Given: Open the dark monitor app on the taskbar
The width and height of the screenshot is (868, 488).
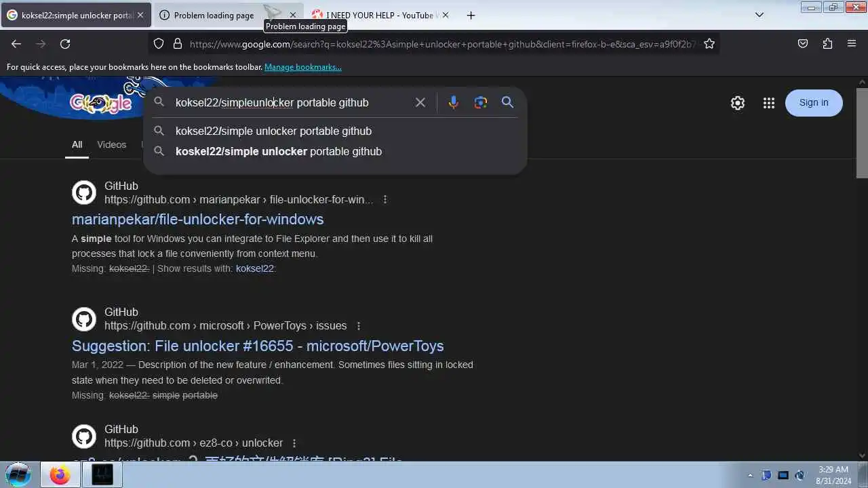Looking at the screenshot, I should point(102,475).
